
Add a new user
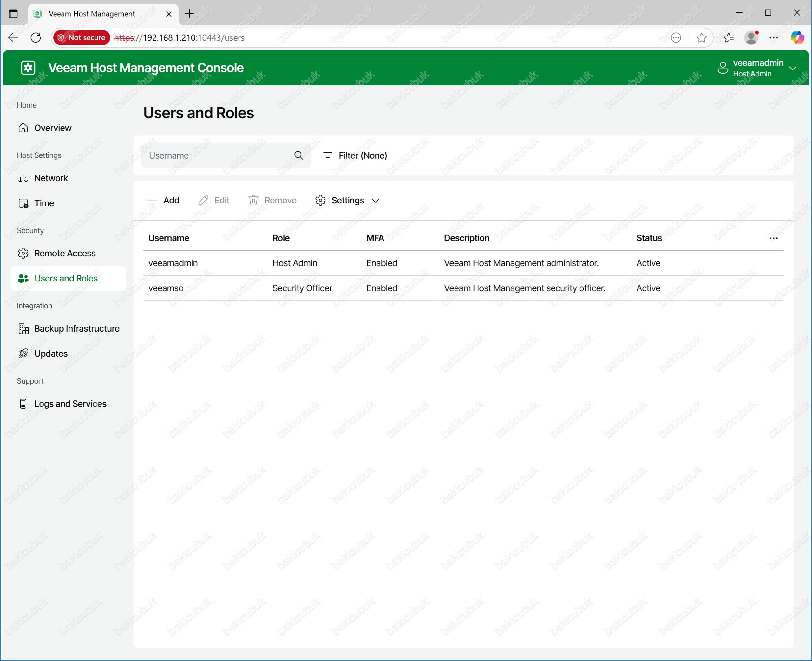[x=163, y=200]
